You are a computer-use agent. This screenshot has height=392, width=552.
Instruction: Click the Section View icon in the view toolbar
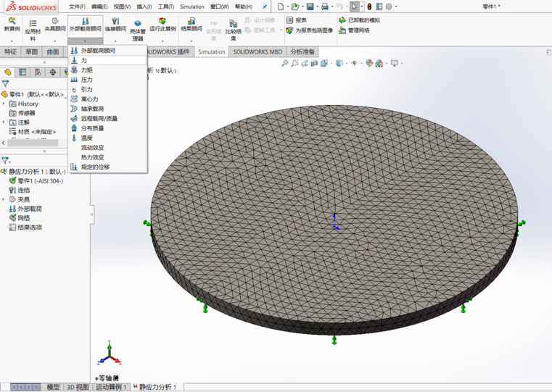pos(314,63)
